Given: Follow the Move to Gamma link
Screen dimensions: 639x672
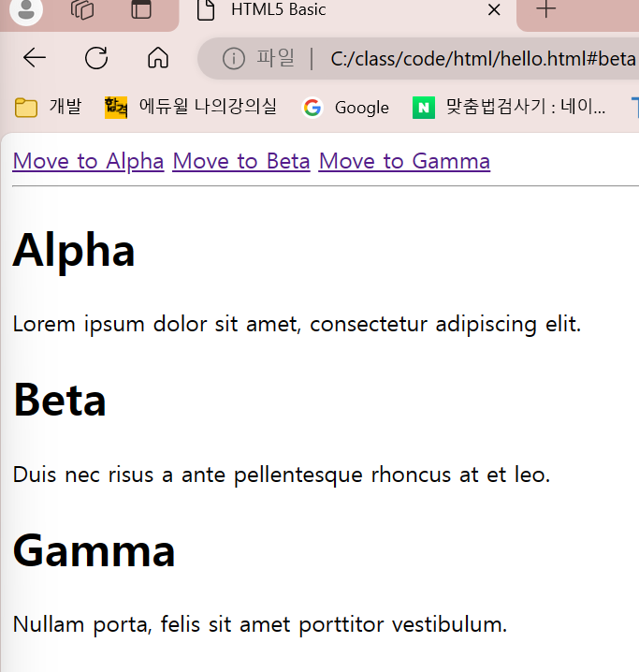Looking at the screenshot, I should tap(404, 162).
